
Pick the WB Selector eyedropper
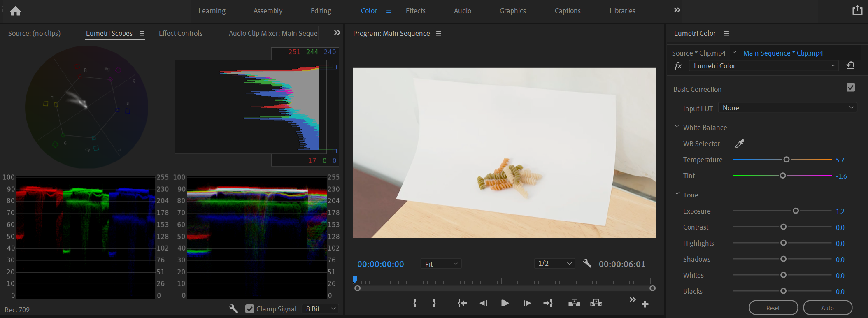739,144
